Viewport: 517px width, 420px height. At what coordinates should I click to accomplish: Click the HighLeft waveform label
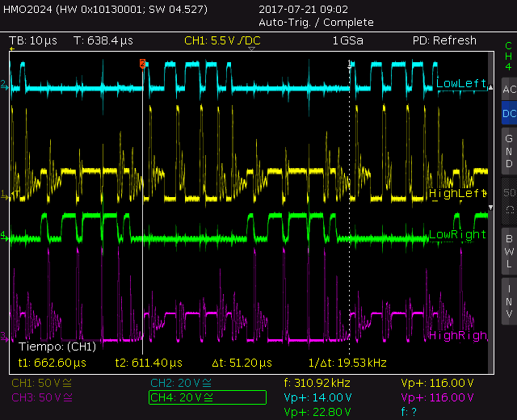coord(457,193)
